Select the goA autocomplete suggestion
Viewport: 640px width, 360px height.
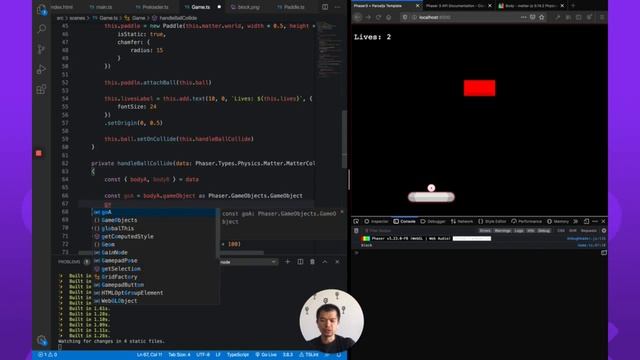[155, 212]
